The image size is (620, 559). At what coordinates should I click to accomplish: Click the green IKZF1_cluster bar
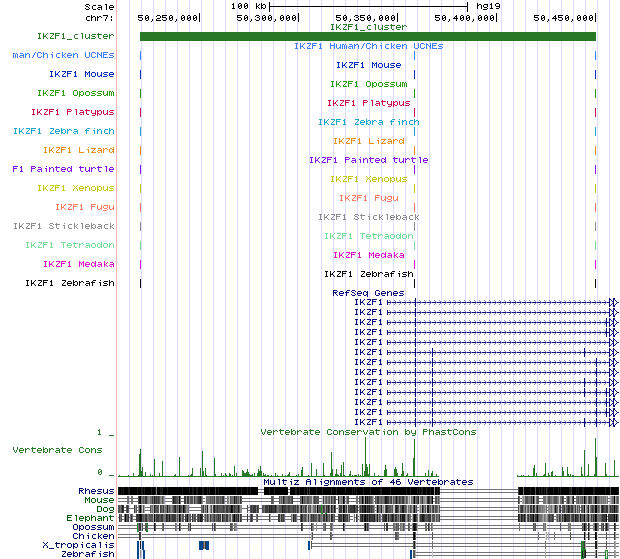pyautogui.click(x=367, y=37)
